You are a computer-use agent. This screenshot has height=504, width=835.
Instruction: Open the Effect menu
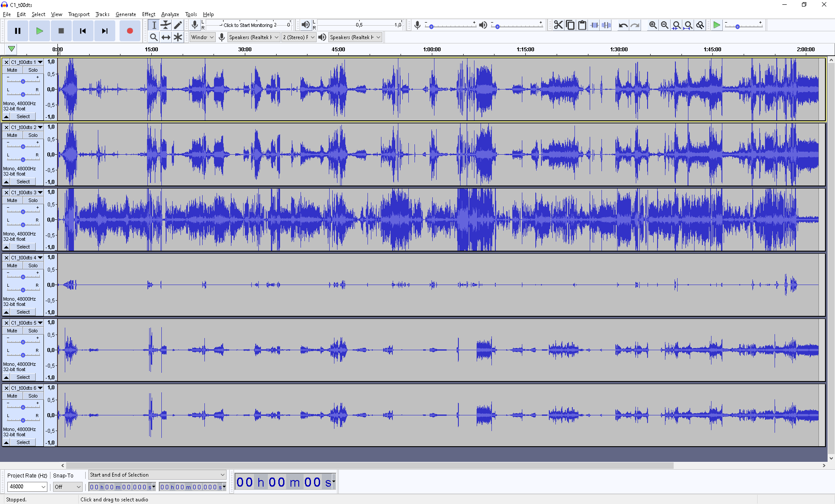pyautogui.click(x=148, y=14)
